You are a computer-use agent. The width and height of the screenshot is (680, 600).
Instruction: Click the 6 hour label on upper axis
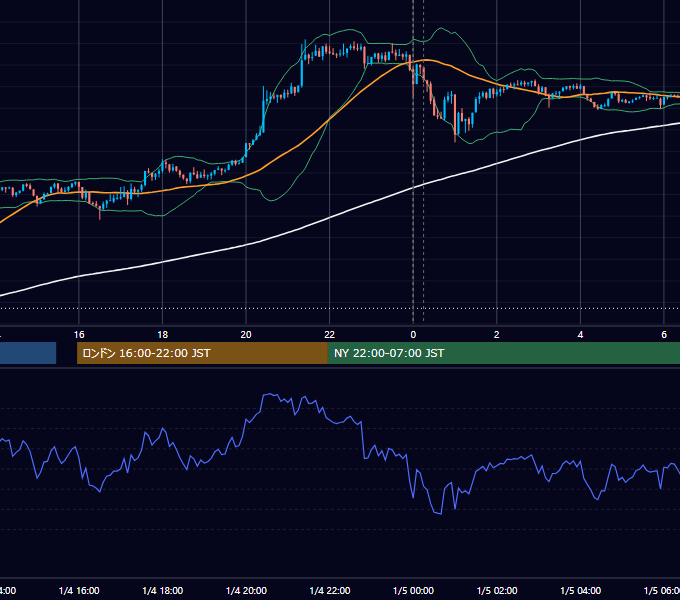(x=664, y=335)
